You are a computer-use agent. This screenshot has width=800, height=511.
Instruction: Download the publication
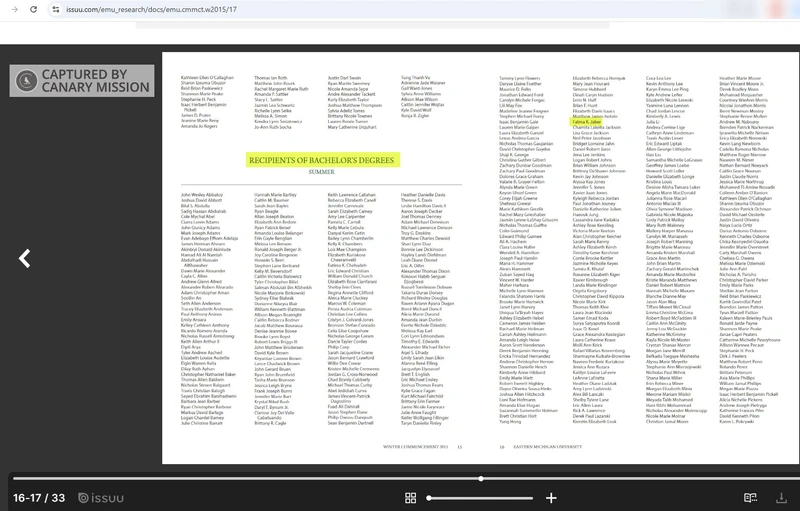click(781, 498)
